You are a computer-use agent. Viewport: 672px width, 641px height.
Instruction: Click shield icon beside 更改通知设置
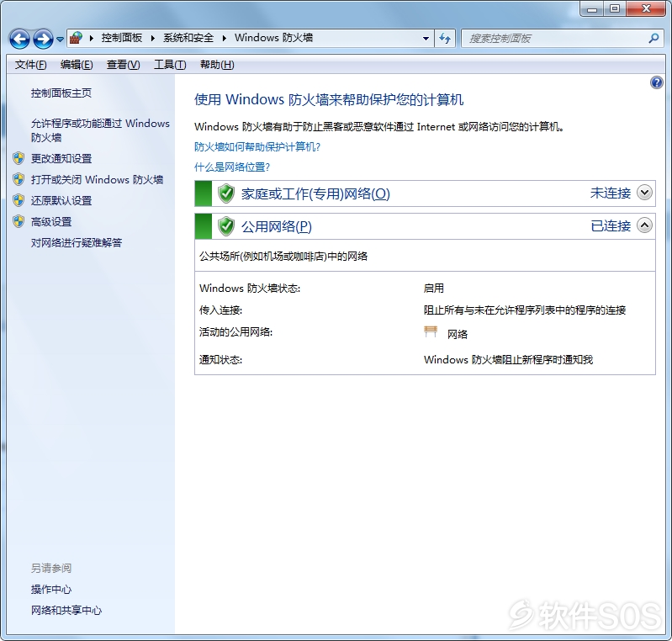19,158
